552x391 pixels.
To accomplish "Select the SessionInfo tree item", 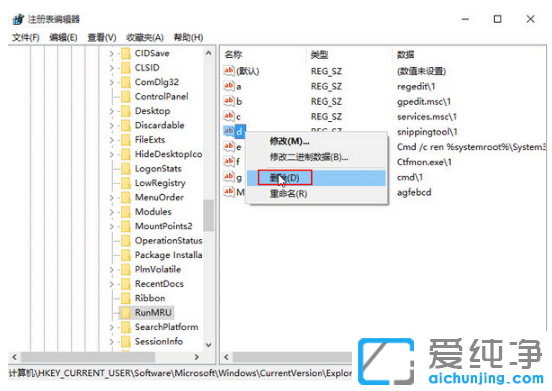I will pyautogui.click(x=159, y=342).
